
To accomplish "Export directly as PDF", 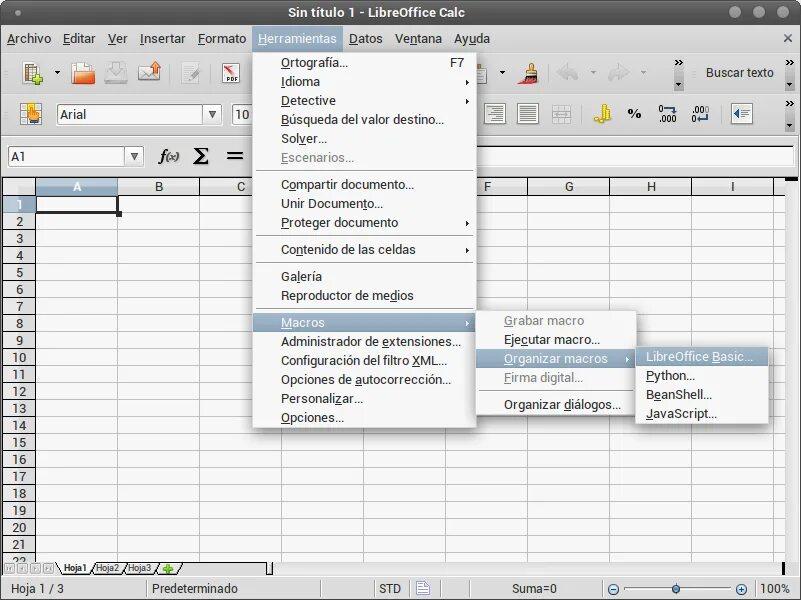I will (231, 73).
